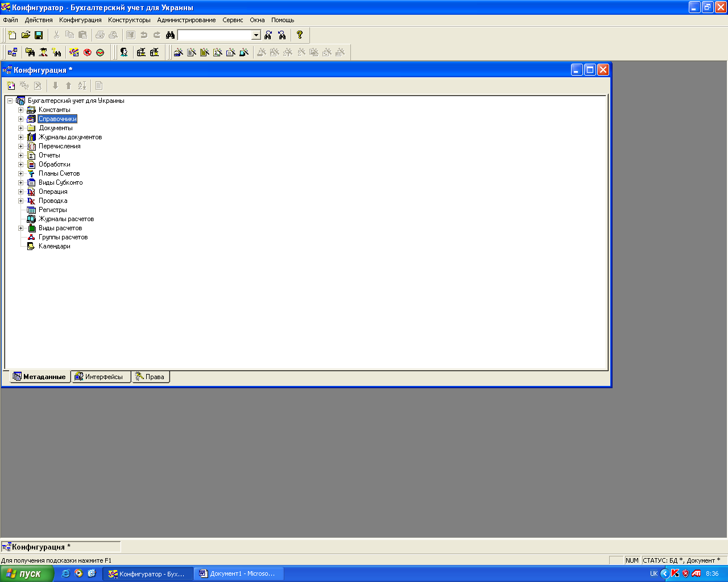Open the Файл menu

10,20
